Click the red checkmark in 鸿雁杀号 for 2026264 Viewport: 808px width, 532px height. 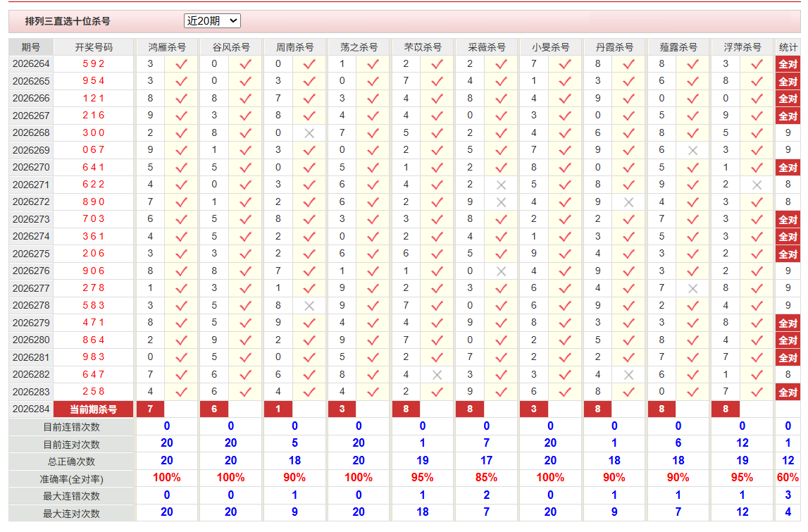coord(181,64)
